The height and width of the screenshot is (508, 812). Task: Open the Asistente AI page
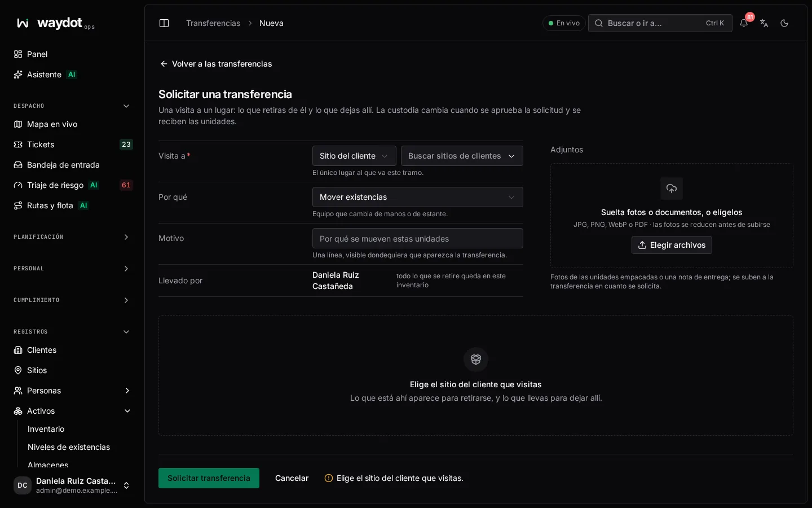(x=72, y=75)
